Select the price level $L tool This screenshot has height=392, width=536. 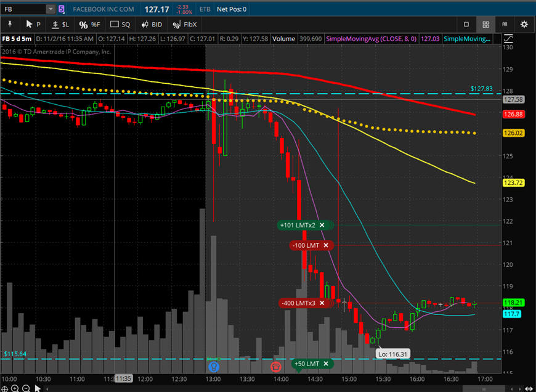pos(60,24)
